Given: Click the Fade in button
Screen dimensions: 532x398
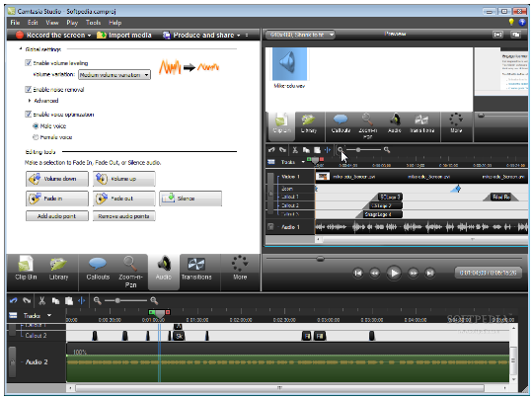Looking at the screenshot, I should [57, 199].
